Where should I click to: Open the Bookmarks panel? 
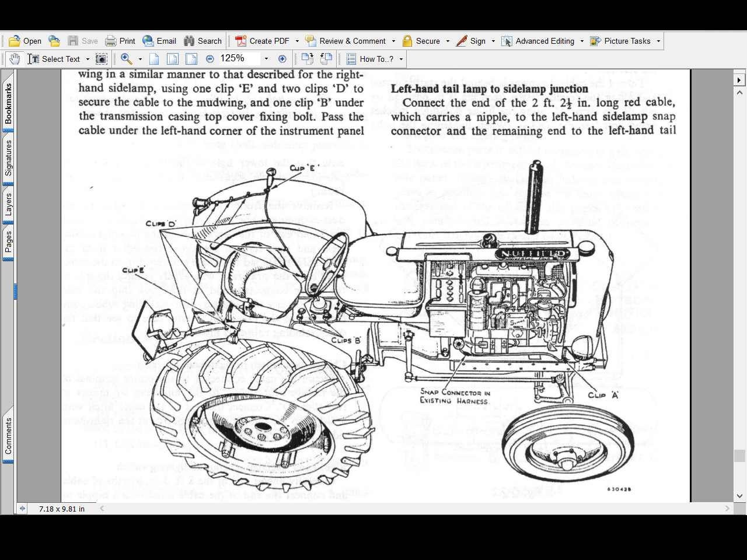pyautogui.click(x=8, y=102)
